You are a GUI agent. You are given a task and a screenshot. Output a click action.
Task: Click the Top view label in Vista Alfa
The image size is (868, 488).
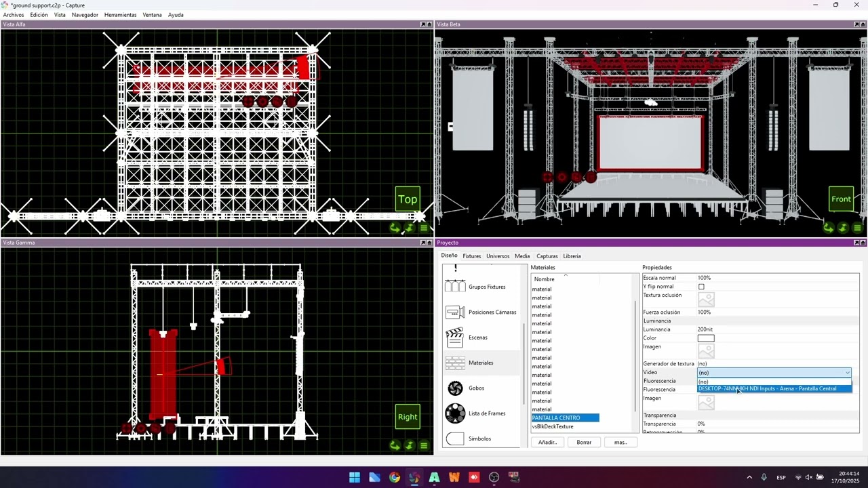[408, 199]
